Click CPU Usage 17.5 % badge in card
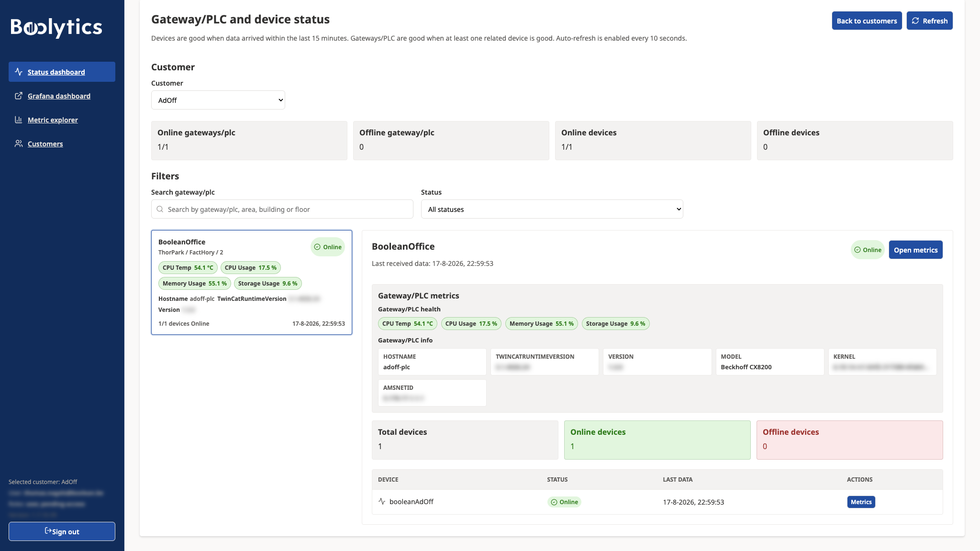This screenshot has width=980, height=551. (x=251, y=267)
